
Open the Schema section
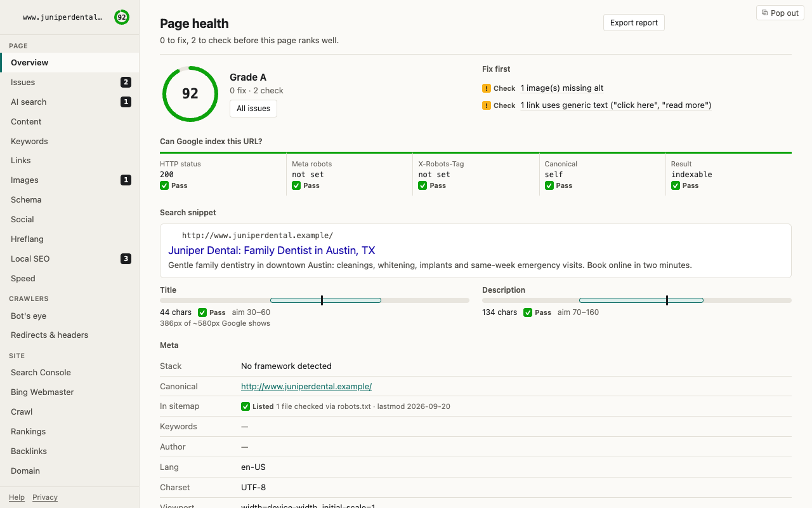pyautogui.click(x=70, y=200)
